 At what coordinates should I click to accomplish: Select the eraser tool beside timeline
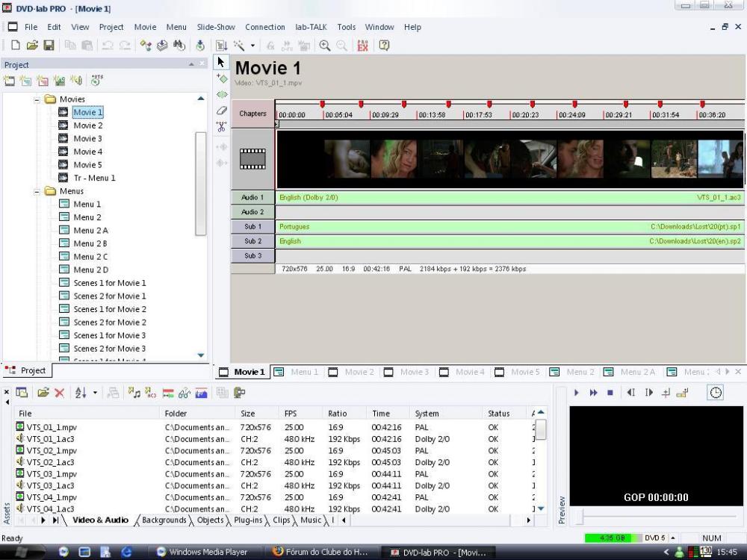tap(221, 111)
